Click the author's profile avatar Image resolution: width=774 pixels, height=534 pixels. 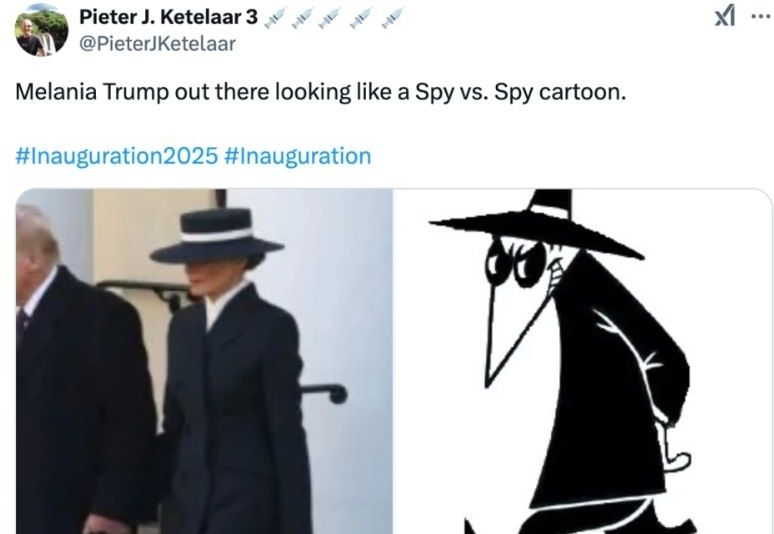41,30
